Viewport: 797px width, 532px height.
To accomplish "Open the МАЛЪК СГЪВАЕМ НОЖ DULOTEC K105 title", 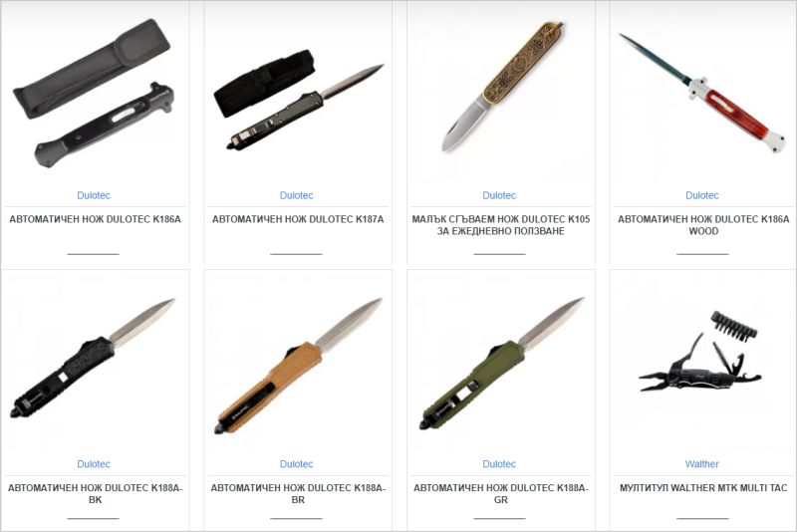I will [501, 225].
